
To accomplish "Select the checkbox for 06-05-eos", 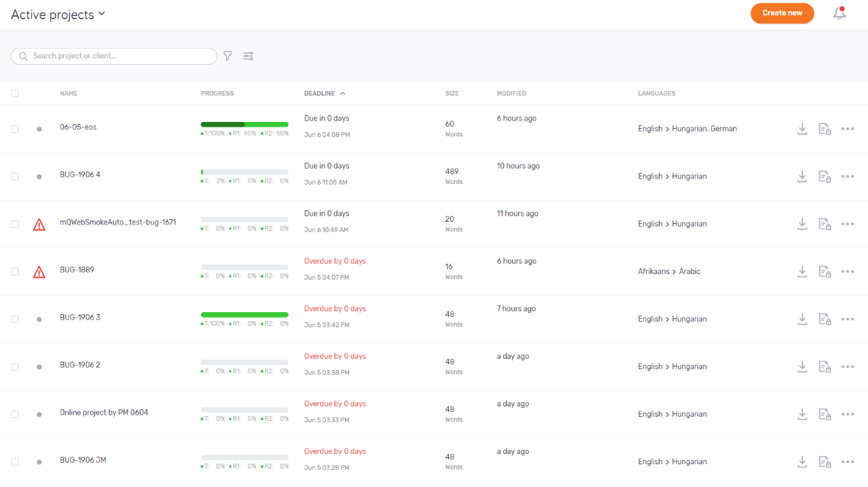I will (15, 129).
